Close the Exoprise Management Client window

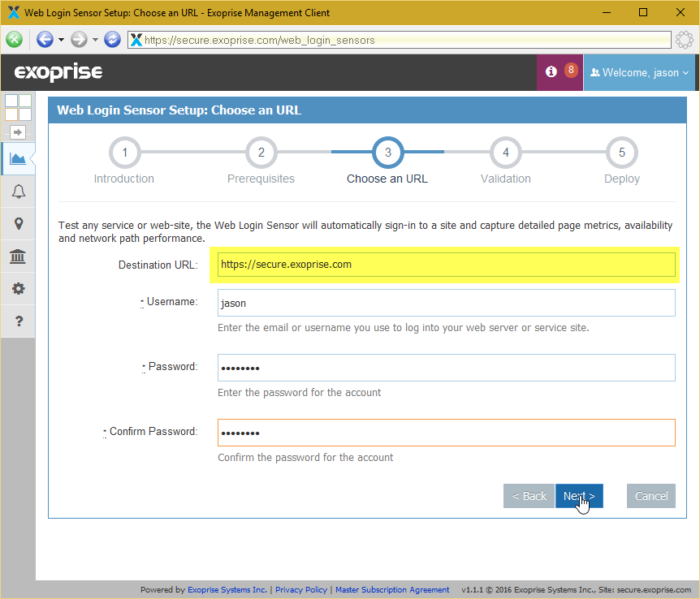(681, 12)
